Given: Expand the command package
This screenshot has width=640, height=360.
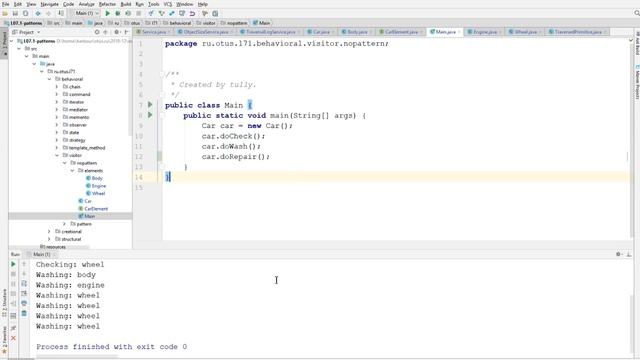Looking at the screenshot, I should 57,94.
